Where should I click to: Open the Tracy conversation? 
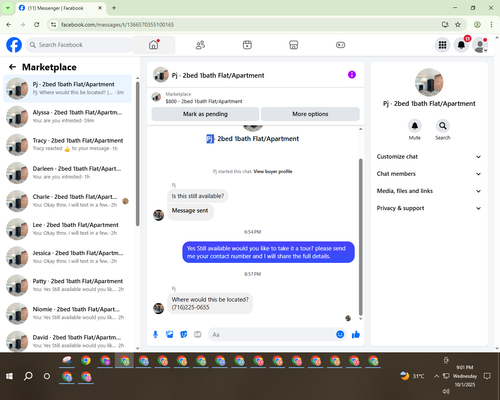[x=67, y=145]
